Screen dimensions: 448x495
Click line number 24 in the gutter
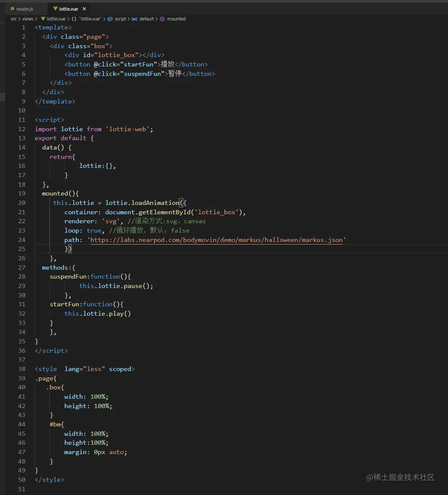(x=21, y=240)
